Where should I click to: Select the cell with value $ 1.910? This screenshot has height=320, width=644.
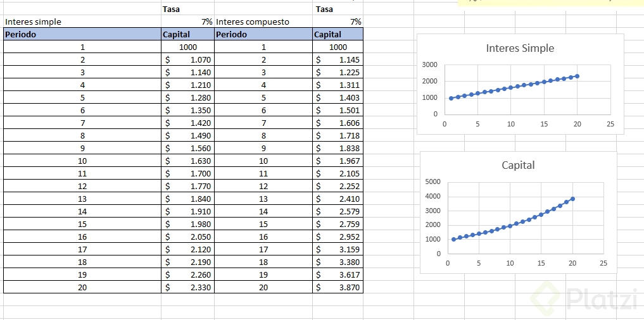pyautogui.click(x=187, y=212)
